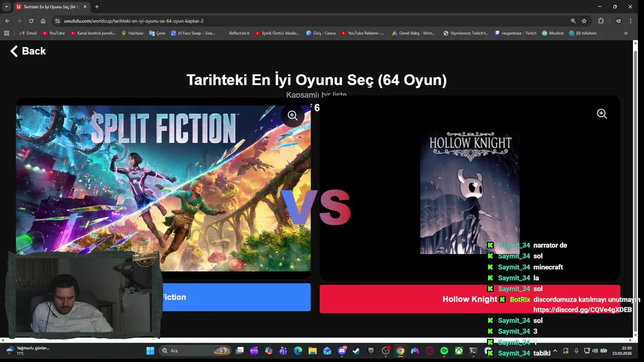Open the İçerik Üretici Akademi bookmark
The width and height of the screenshot is (644, 362).
(x=277, y=33)
